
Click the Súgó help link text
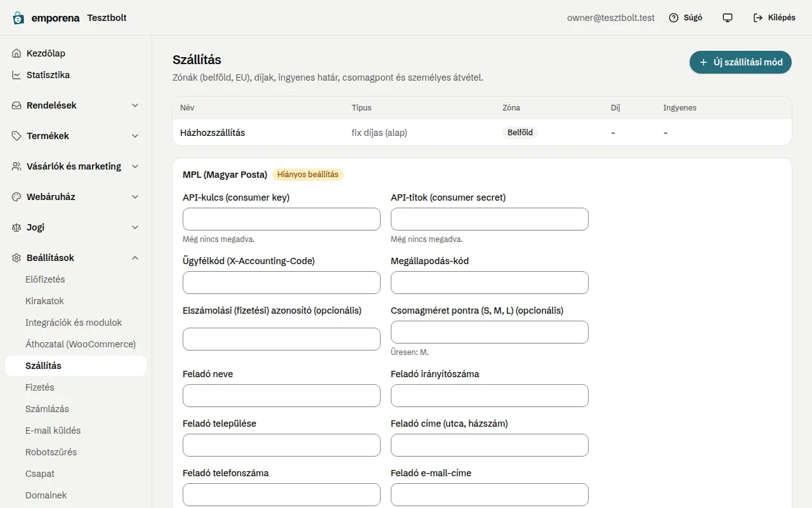[x=693, y=18]
